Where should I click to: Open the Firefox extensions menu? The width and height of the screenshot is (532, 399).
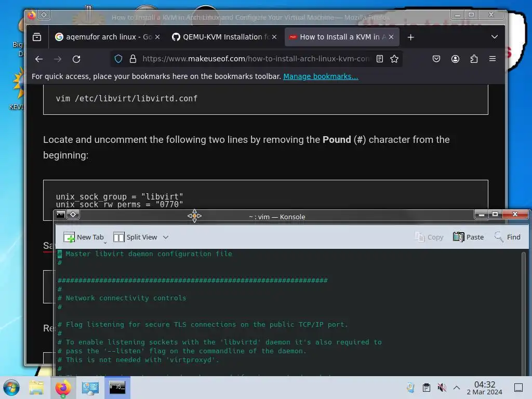click(x=474, y=59)
